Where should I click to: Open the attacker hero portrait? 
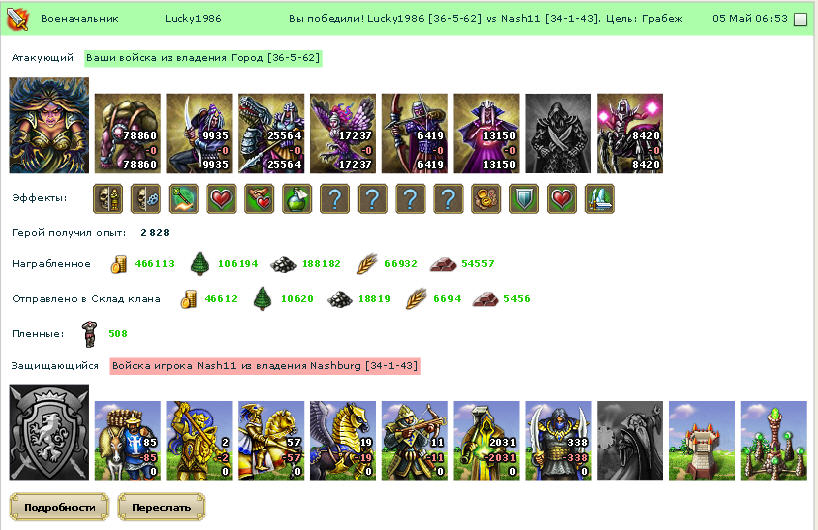(49, 125)
